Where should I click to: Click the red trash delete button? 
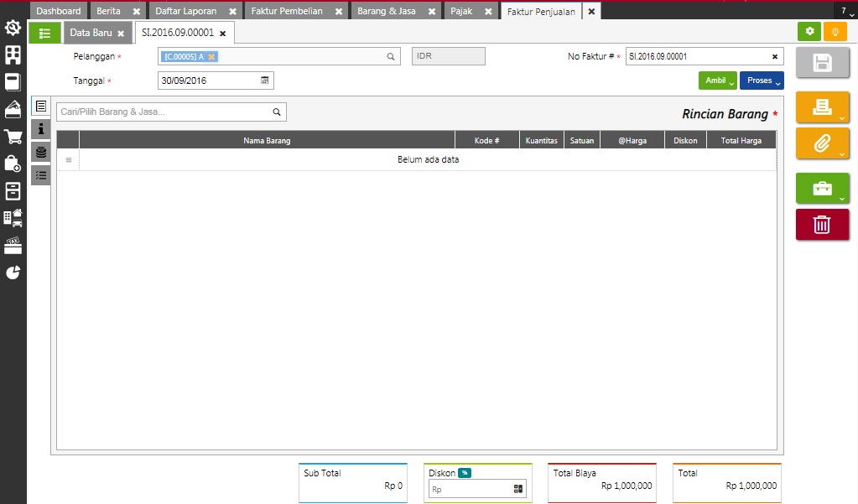coord(822,224)
